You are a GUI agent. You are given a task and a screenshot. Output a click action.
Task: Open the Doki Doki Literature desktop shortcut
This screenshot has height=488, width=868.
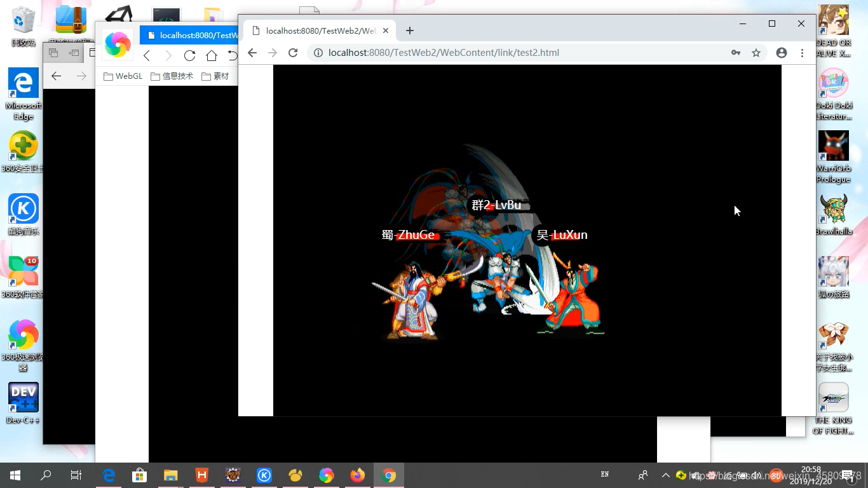coord(834,93)
